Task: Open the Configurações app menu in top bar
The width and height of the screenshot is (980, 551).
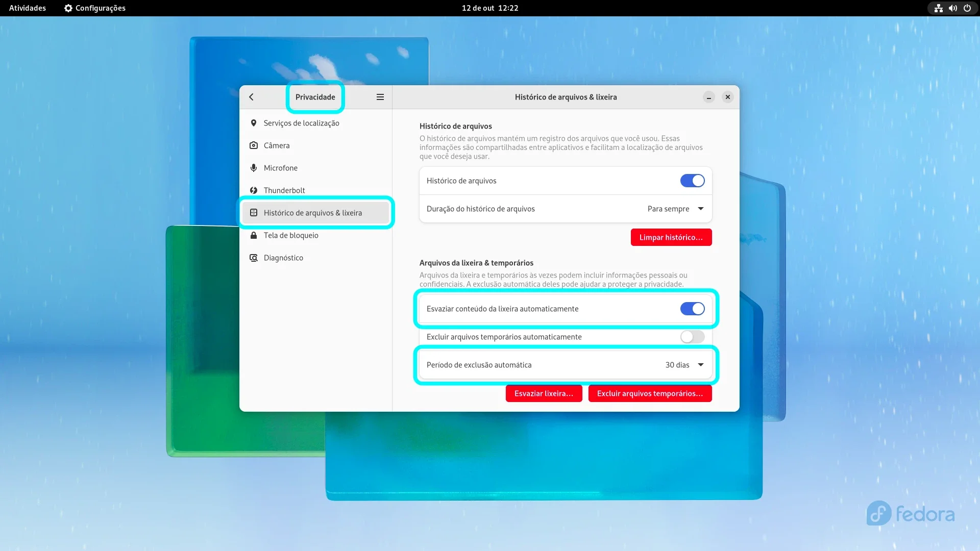Action: (95, 8)
